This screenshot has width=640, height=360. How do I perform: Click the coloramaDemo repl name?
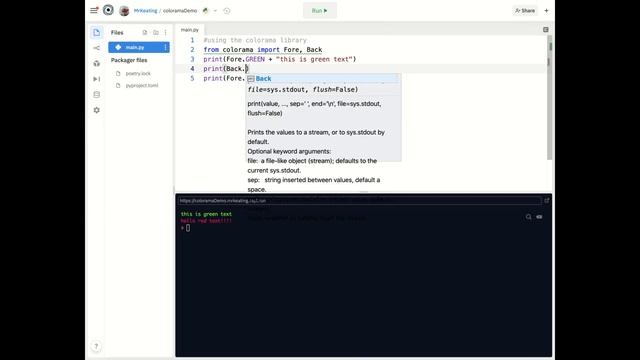[x=180, y=11]
